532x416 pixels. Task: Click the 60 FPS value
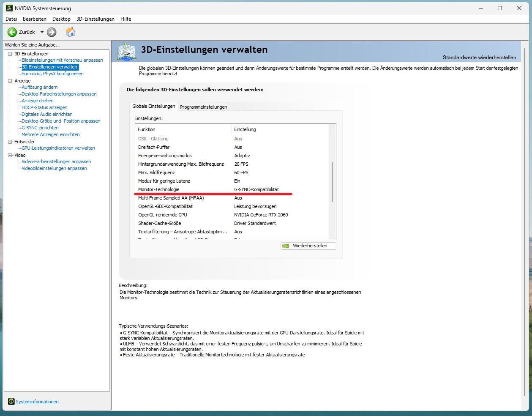[241, 172]
